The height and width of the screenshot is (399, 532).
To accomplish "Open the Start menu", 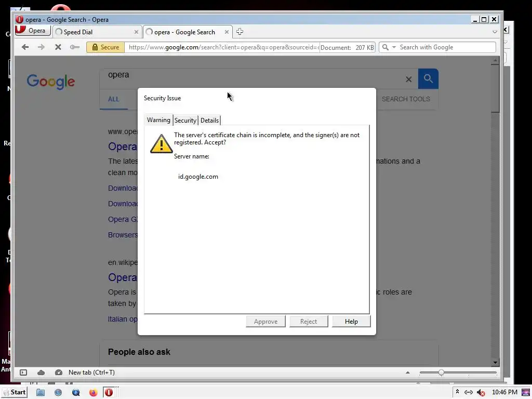I will (14, 392).
